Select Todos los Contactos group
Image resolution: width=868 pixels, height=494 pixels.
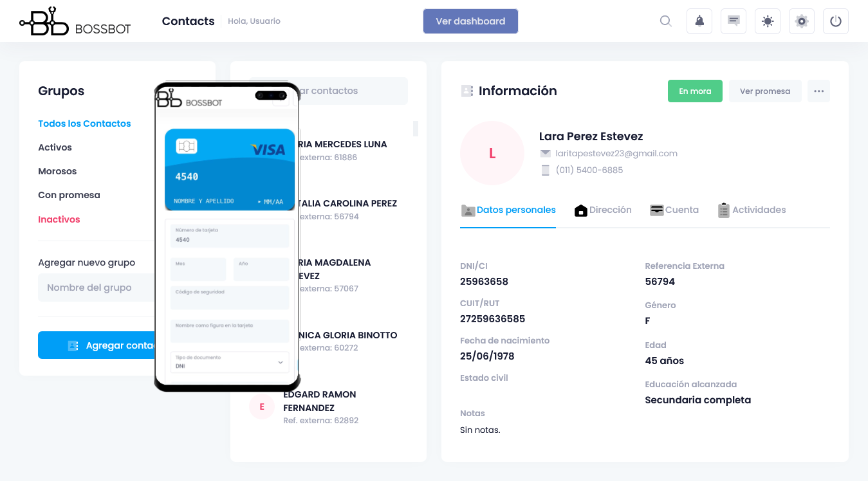click(84, 123)
